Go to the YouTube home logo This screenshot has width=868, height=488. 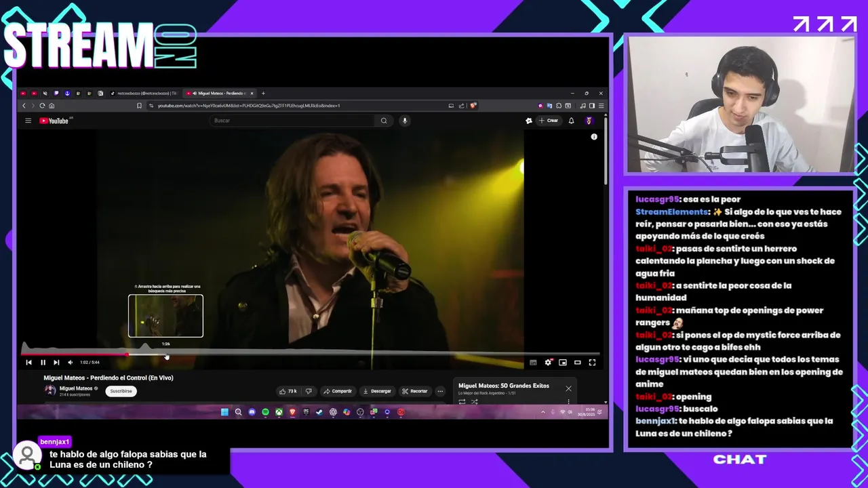click(54, 121)
